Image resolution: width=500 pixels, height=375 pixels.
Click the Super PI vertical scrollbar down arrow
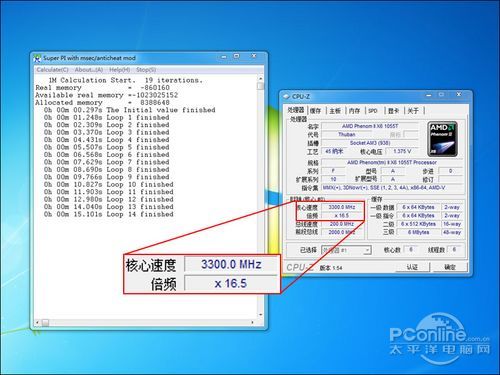(x=260, y=315)
